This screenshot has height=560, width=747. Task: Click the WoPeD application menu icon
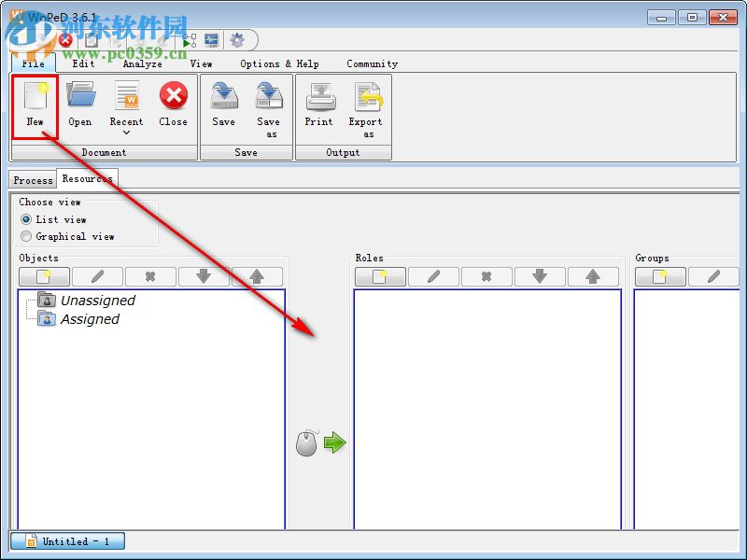17,16
